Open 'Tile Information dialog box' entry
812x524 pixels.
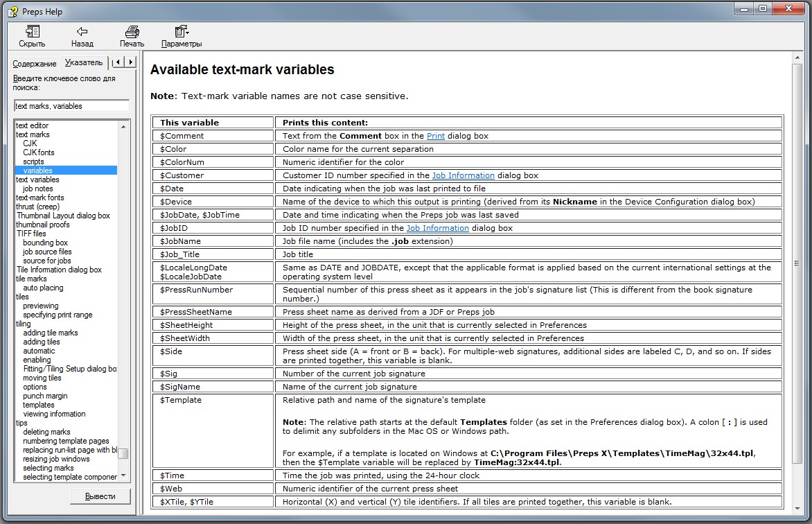(x=59, y=270)
